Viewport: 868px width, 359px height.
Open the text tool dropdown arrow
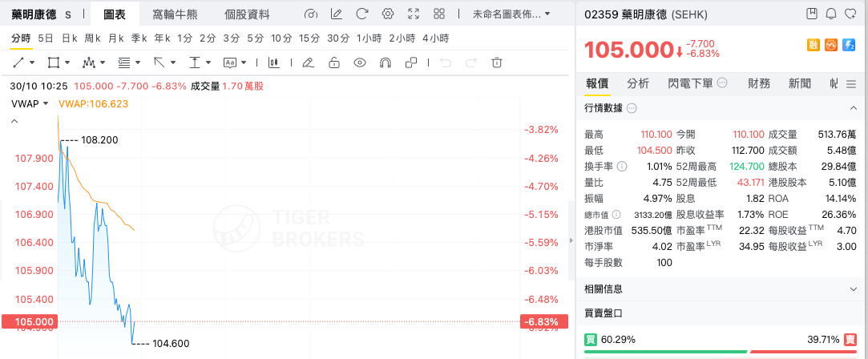(244, 63)
